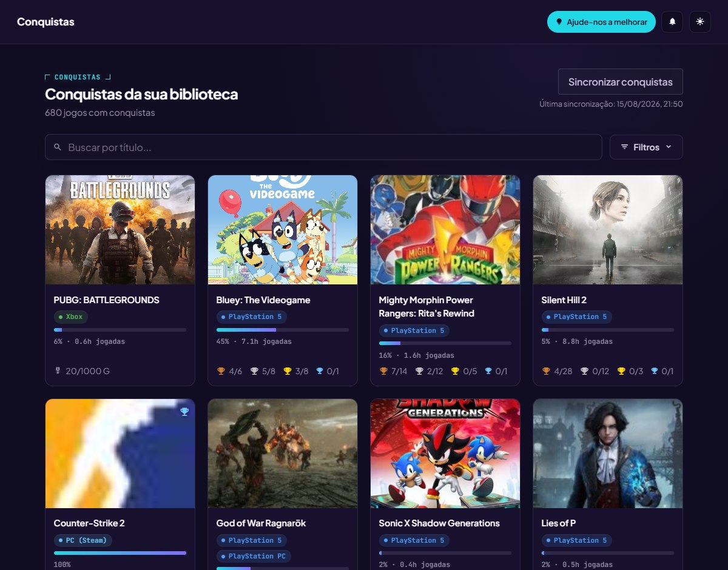Click Silent Hill 2 gold trophy icon

pos(621,371)
